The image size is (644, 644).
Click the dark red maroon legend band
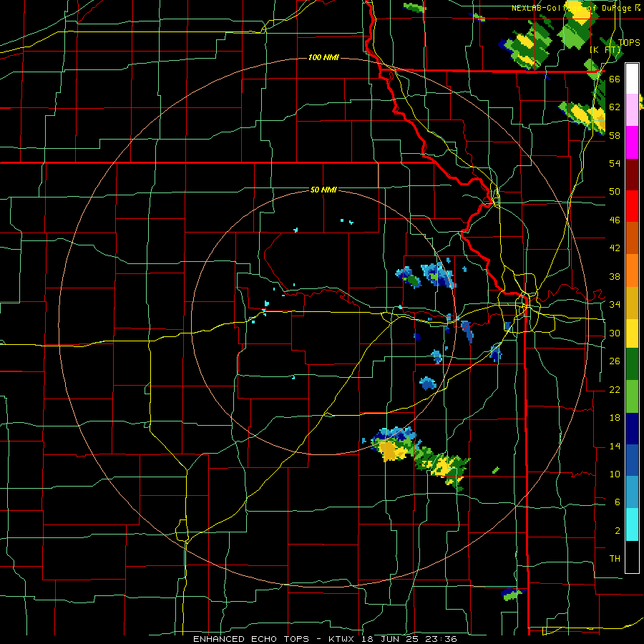(x=632, y=175)
